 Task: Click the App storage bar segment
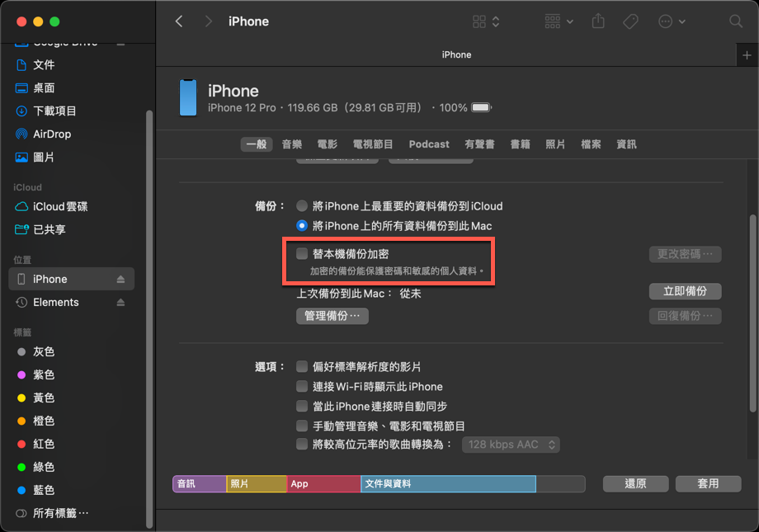coord(324,483)
